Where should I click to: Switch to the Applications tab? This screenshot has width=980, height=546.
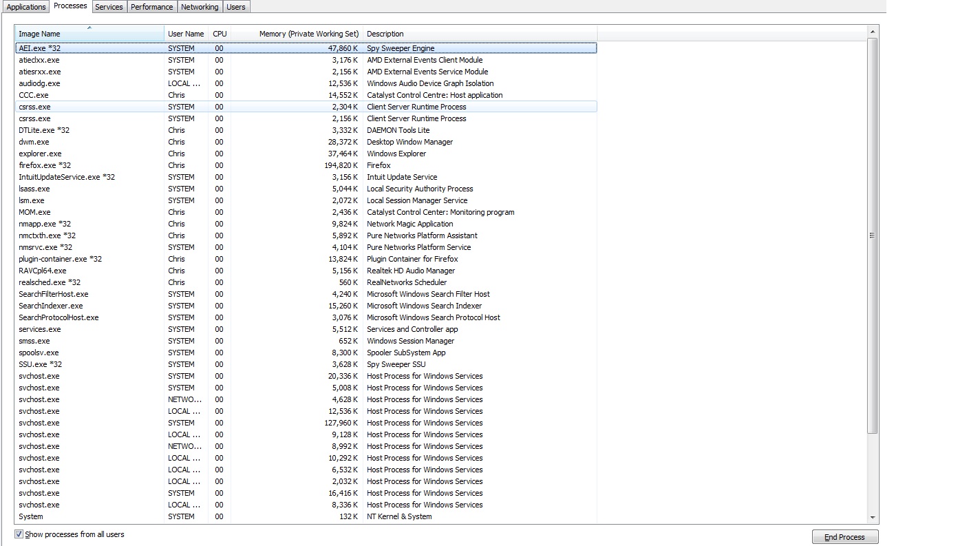[26, 7]
